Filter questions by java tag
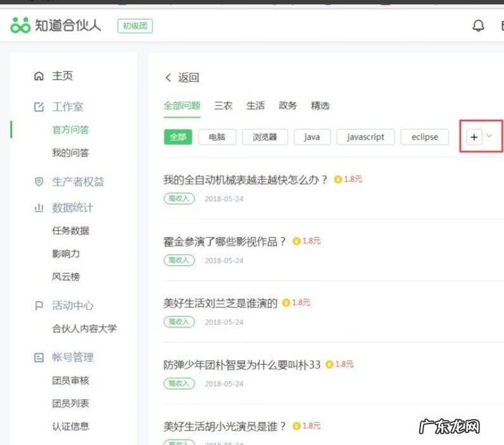This screenshot has height=445, width=504. tap(312, 137)
